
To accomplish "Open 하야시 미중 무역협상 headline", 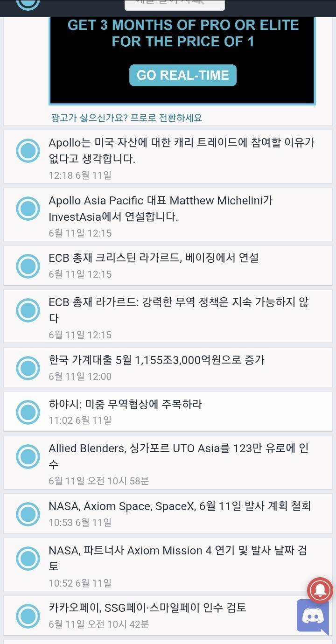I will 125,404.
